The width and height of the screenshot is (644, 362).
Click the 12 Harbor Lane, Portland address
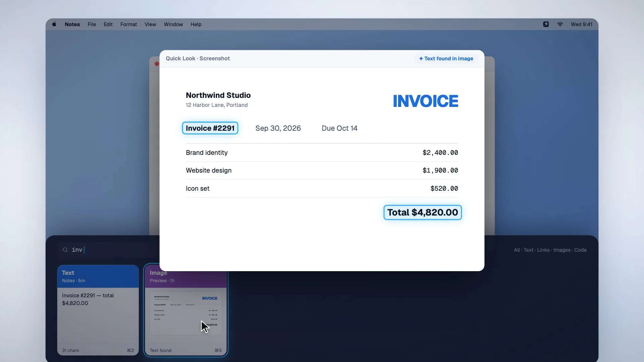click(217, 105)
